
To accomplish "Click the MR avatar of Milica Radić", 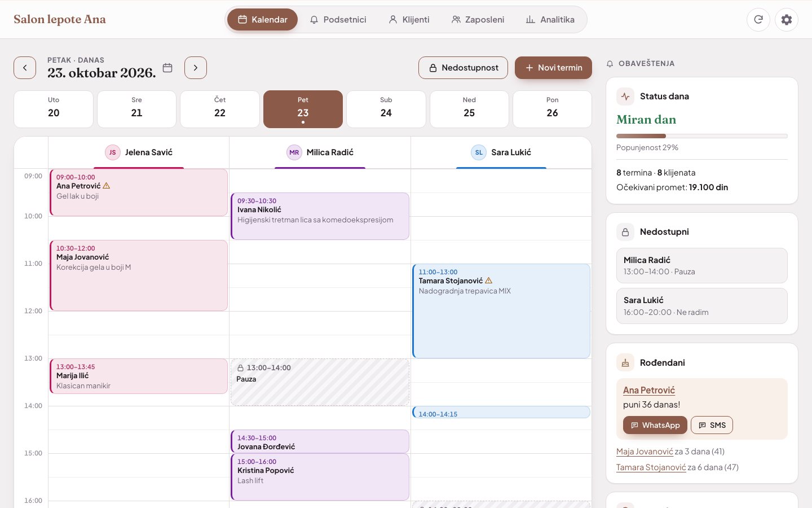I will [x=294, y=152].
